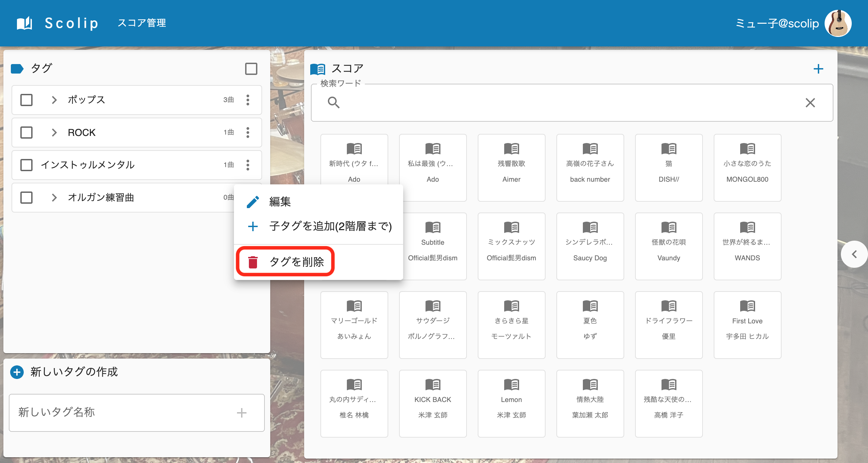Open the 夏色 ゆず score card

590,325
